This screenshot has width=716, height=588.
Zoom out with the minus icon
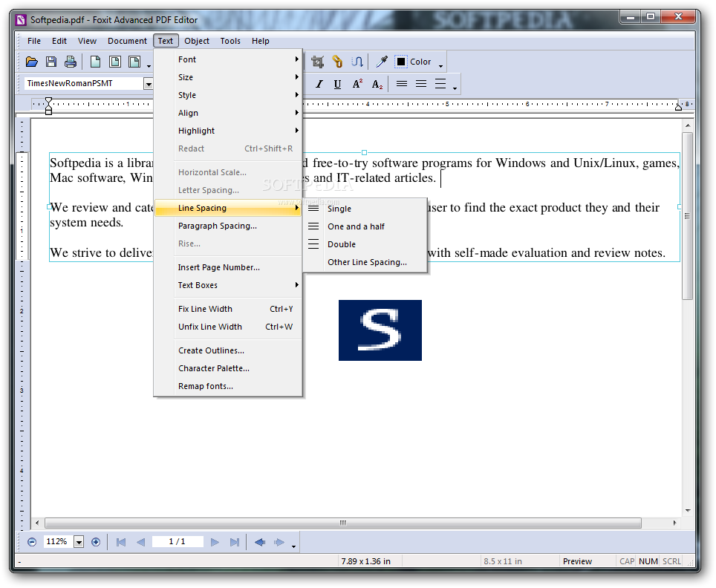coord(31,542)
